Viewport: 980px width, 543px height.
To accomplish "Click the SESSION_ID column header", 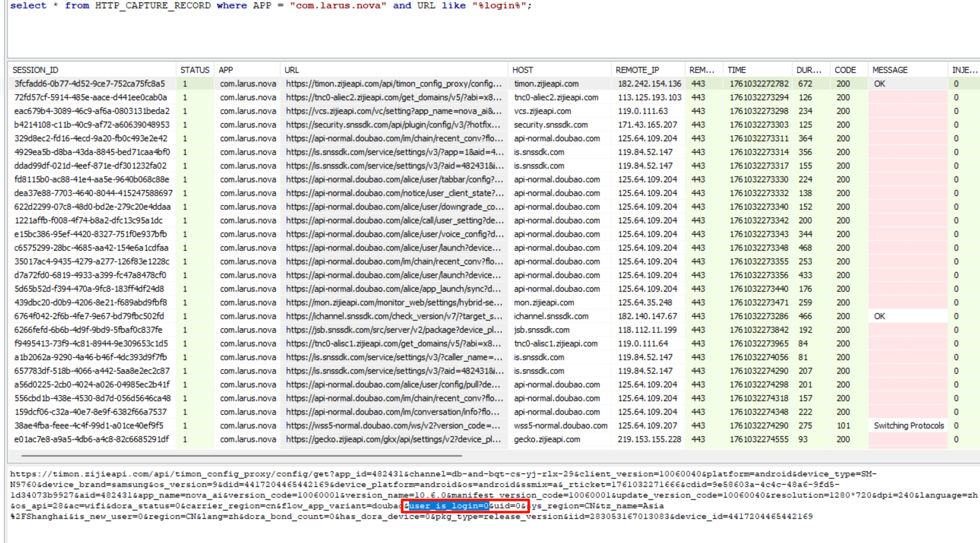I will coord(35,70).
